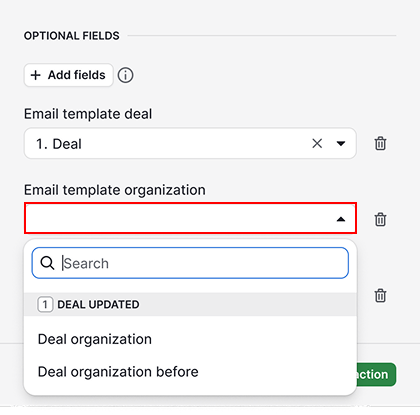Image resolution: width=420 pixels, height=415 pixels.
Task: Click the green action button
Action: click(x=376, y=374)
